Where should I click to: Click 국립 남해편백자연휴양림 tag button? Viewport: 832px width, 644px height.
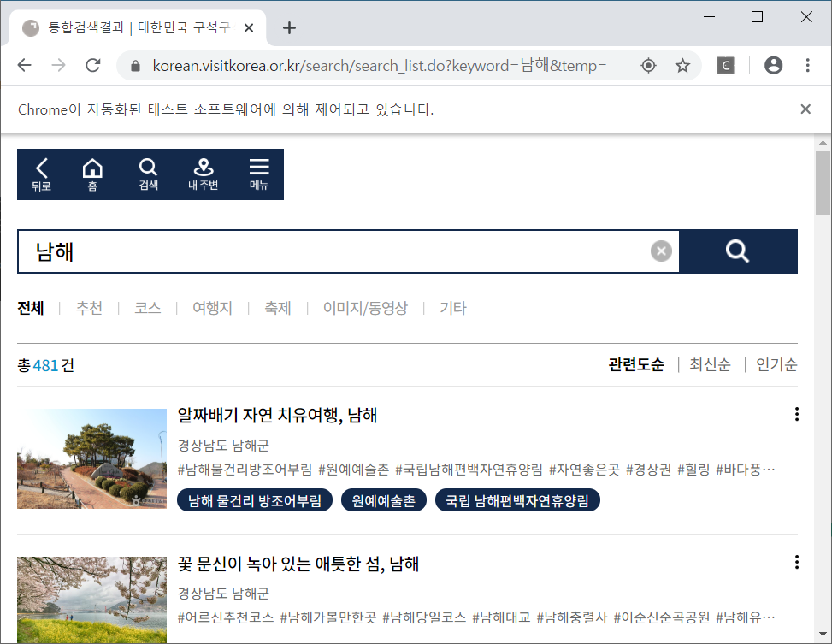point(517,500)
